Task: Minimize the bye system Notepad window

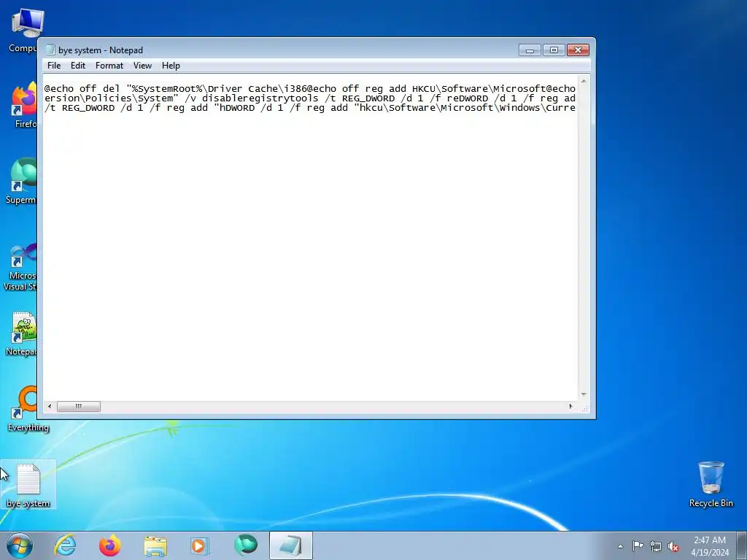Action: [x=530, y=50]
